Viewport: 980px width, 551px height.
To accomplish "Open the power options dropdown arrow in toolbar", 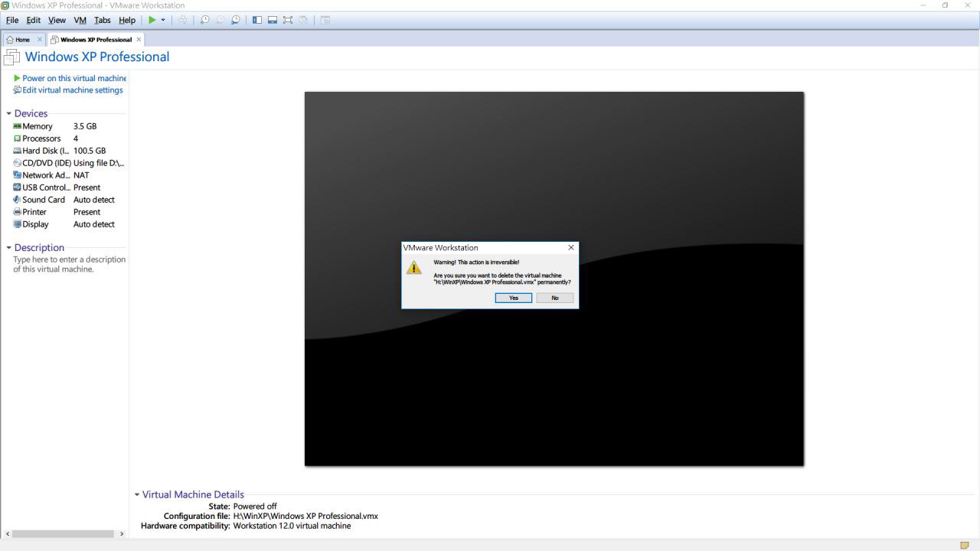I will click(163, 20).
